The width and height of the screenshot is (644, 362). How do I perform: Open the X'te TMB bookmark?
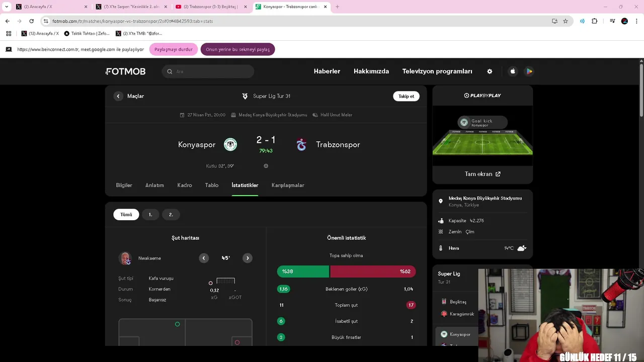[139, 33]
